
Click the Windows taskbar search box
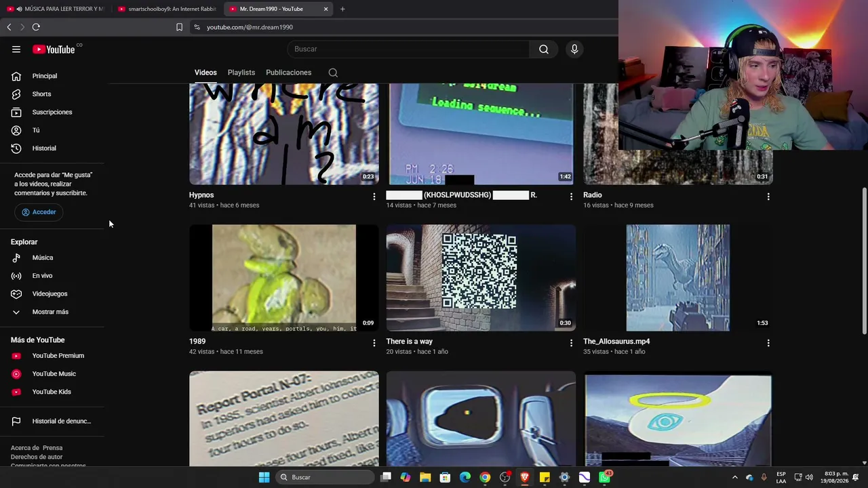326,477
